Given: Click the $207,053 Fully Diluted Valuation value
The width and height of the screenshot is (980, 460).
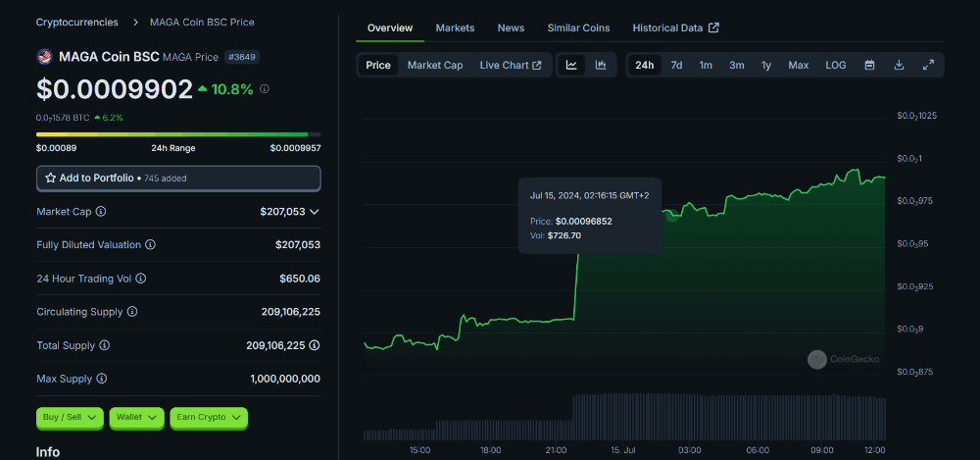Looking at the screenshot, I should [298, 244].
